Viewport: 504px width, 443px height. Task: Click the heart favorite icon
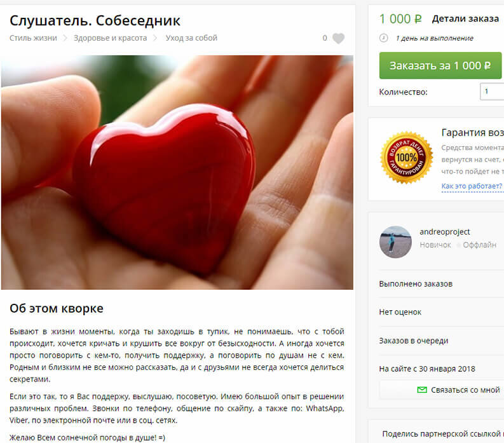pos(338,38)
